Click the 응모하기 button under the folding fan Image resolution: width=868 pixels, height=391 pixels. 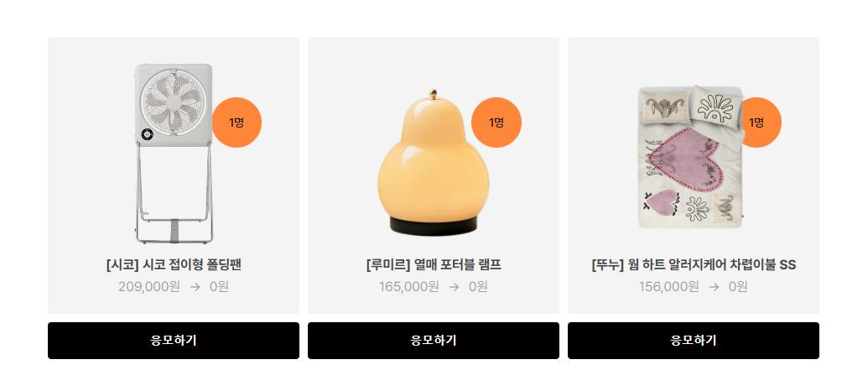point(174,341)
